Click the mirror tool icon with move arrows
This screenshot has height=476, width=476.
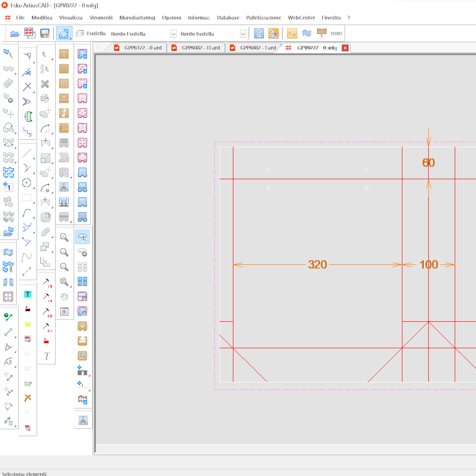coord(45,142)
